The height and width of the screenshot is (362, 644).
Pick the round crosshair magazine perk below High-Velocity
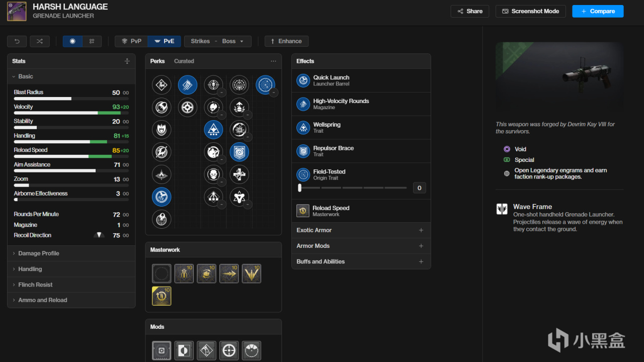(188, 107)
